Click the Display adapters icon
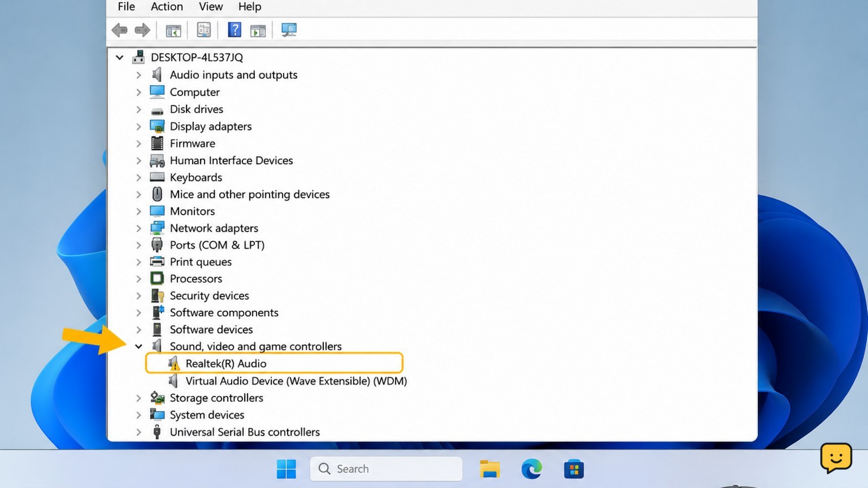 click(157, 126)
